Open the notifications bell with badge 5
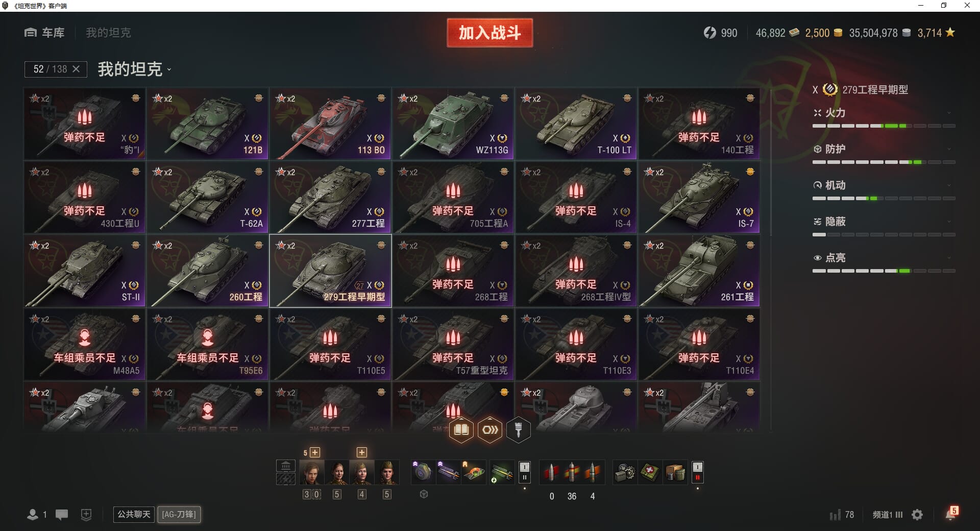This screenshot has width=980, height=531. point(951,514)
